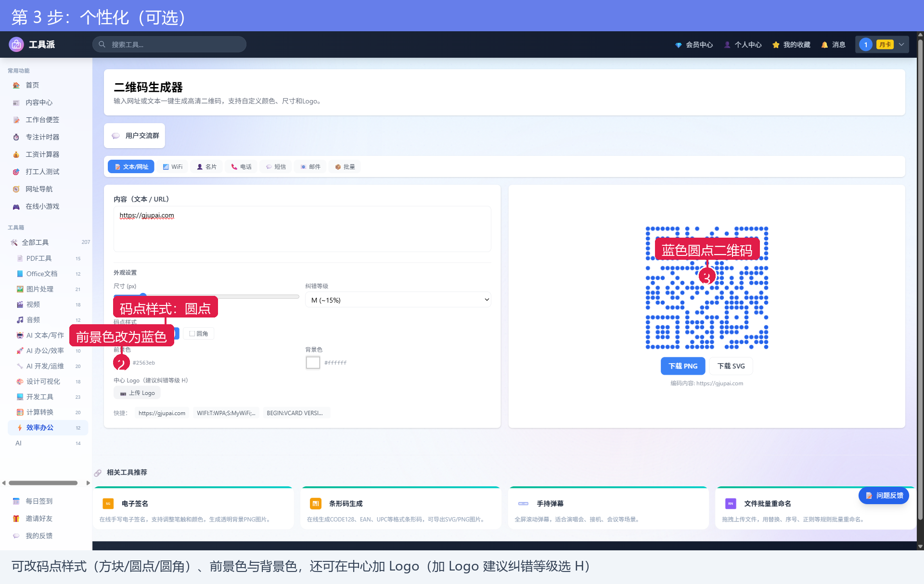The height and width of the screenshot is (584, 924).
Task: Click the 月卡 membership badge
Action: [x=885, y=45]
